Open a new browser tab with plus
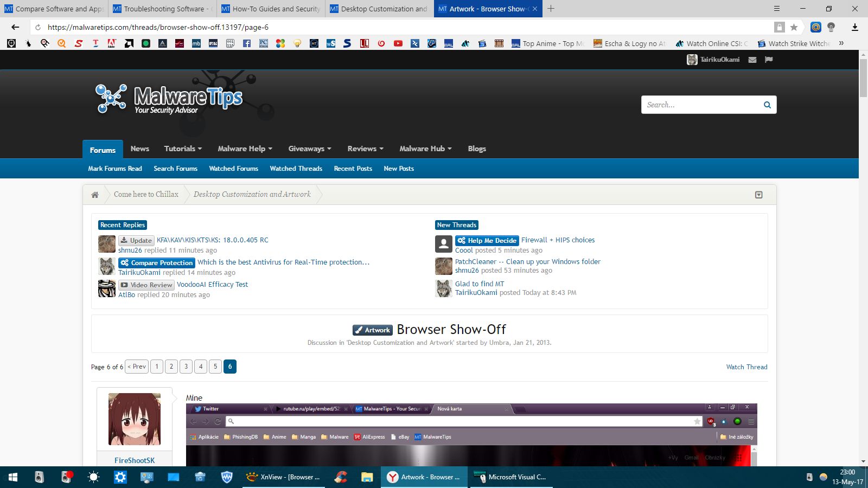This screenshot has width=868, height=488. (x=551, y=9)
